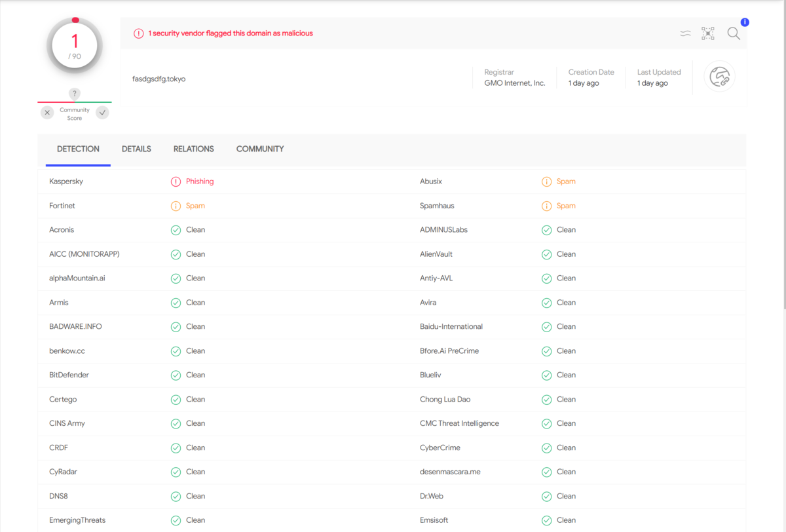Click CINS Army vendor name
The width and height of the screenshot is (786, 532).
point(67,424)
